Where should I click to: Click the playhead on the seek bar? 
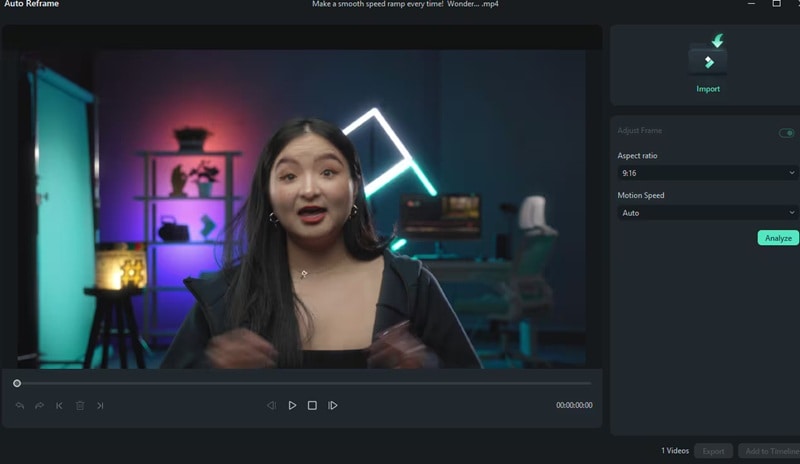[x=17, y=383]
